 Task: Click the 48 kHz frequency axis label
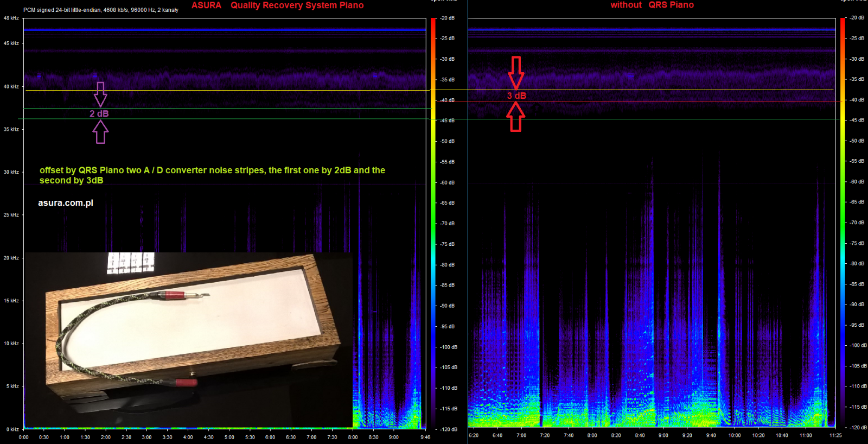pyautogui.click(x=11, y=18)
